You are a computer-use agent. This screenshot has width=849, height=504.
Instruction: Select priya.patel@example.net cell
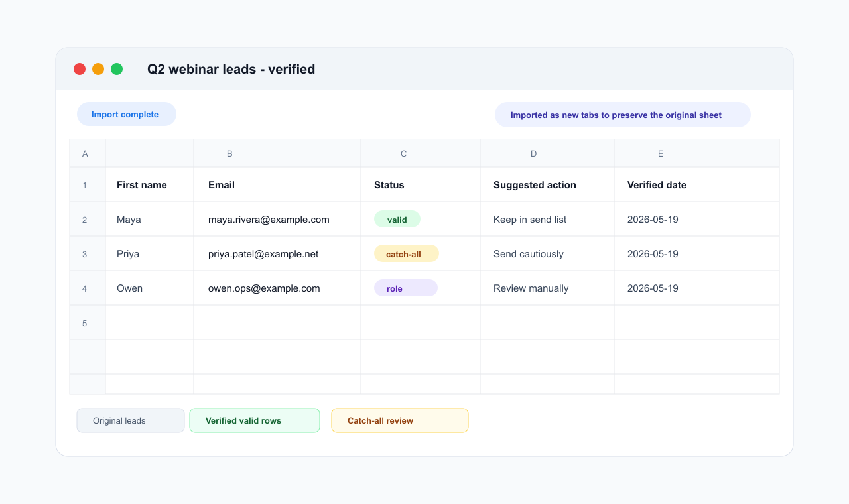coord(277,254)
